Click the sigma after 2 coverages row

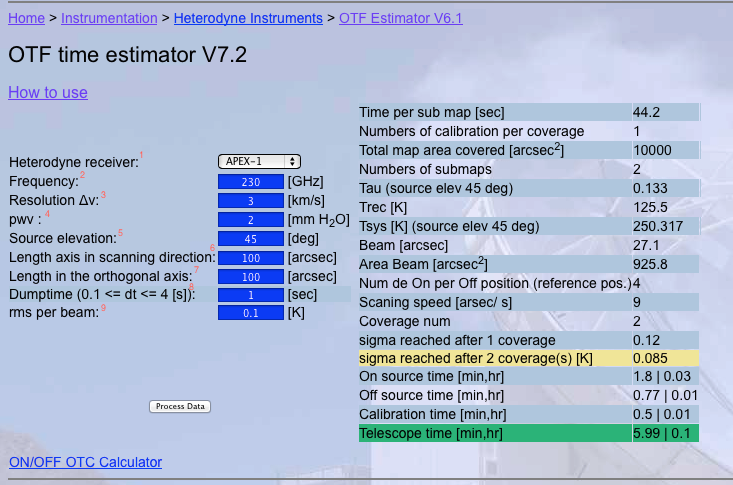pyautogui.click(x=528, y=357)
